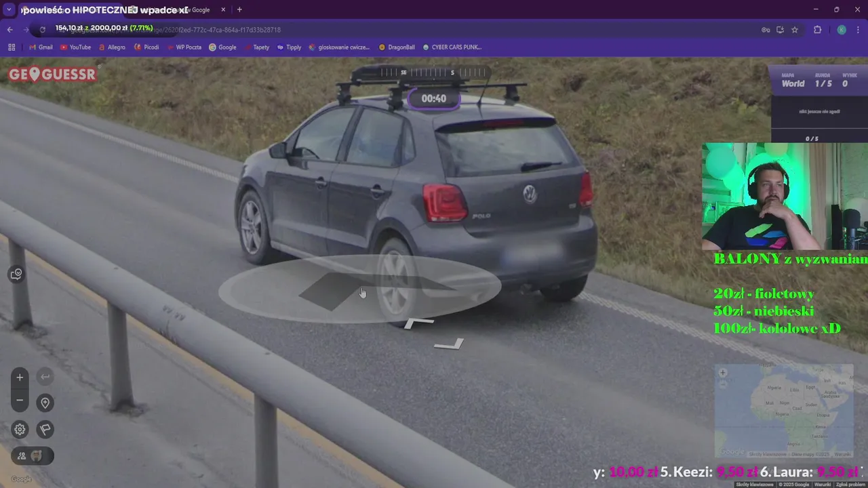The image size is (868, 488).
Task: Return to start with the flag icon
Action: coord(45,429)
